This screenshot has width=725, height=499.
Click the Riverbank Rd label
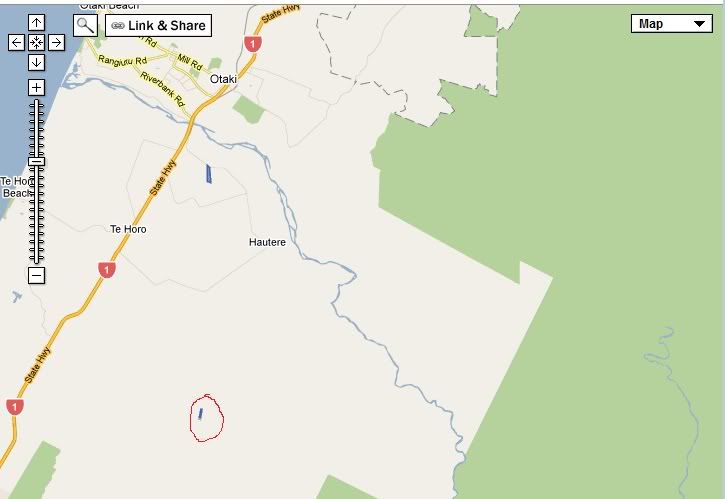[163, 89]
